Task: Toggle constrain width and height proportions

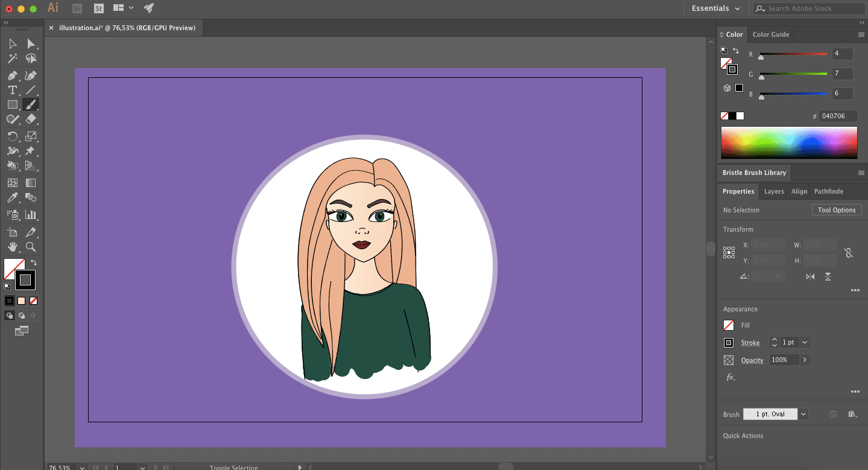Action: click(x=849, y=253)
